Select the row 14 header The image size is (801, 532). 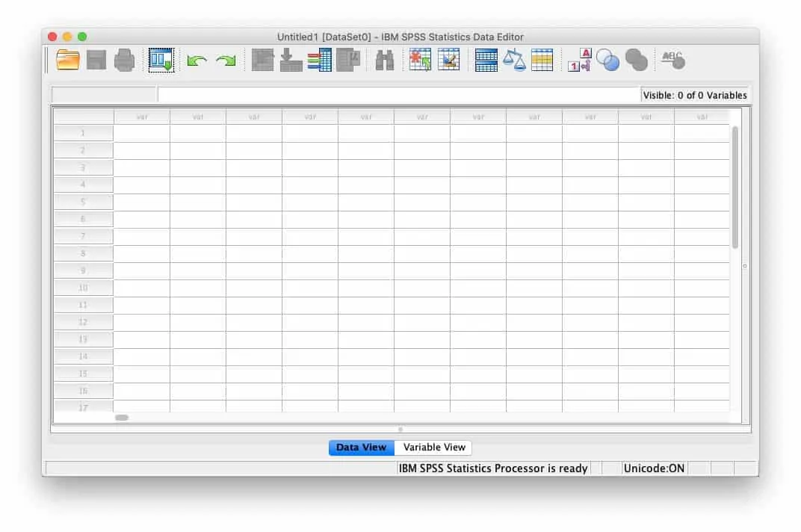83,356
